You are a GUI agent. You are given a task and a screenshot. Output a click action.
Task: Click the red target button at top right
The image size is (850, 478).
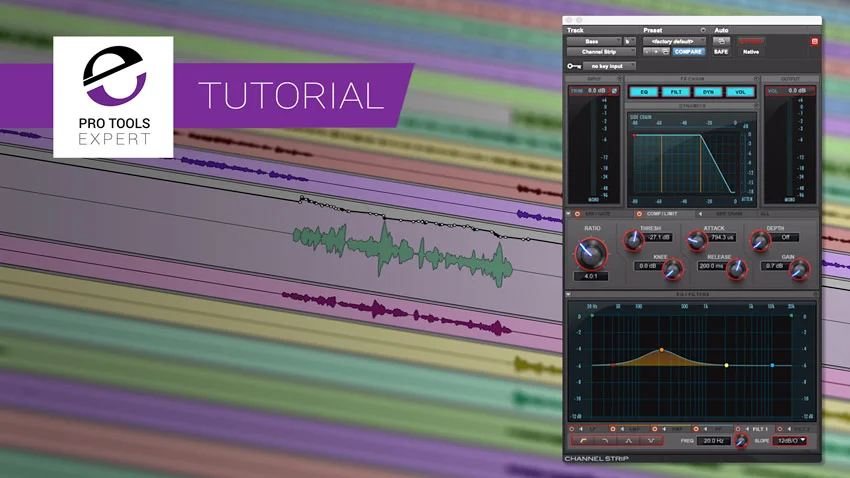coord(814,41)
